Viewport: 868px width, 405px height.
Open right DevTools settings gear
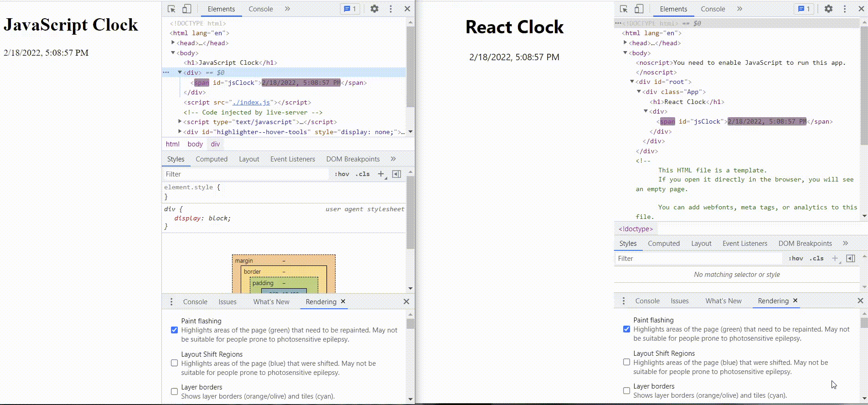[828, 9]
